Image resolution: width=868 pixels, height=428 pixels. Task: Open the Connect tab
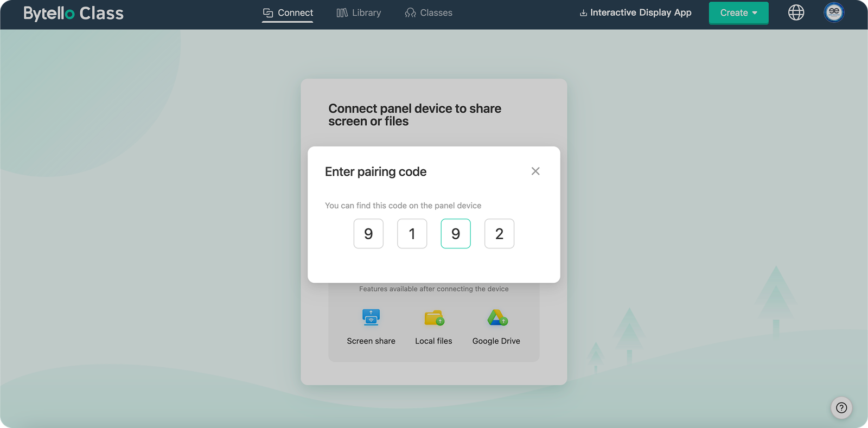pos(288,12)
